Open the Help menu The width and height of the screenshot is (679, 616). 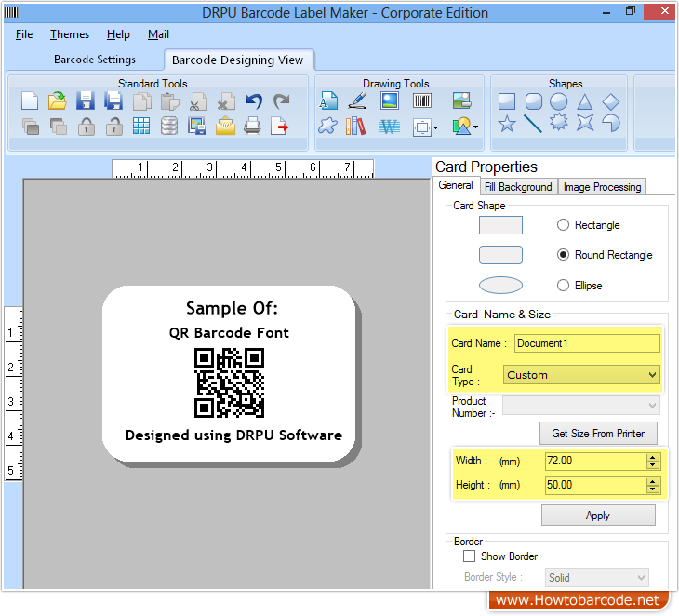[x=118, y=34]
